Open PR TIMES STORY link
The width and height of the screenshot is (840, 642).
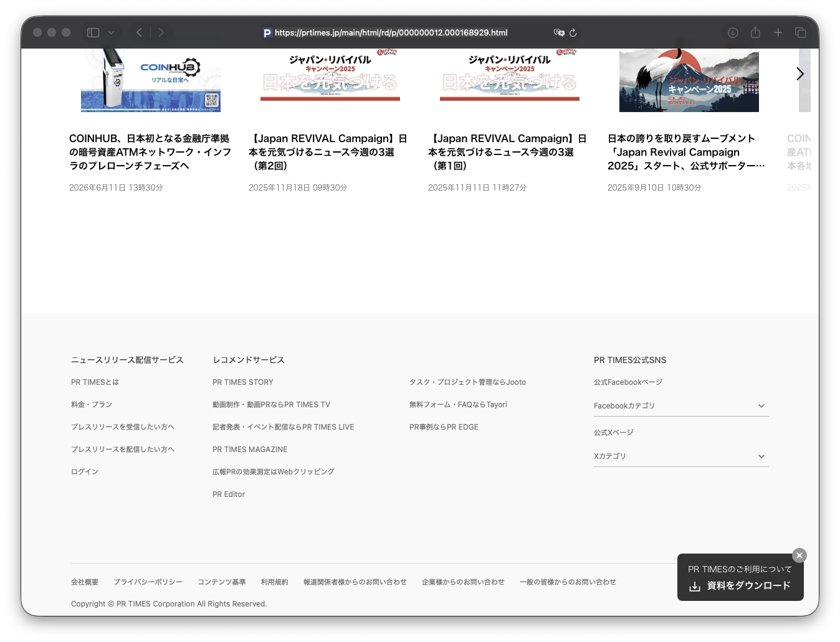243,382
